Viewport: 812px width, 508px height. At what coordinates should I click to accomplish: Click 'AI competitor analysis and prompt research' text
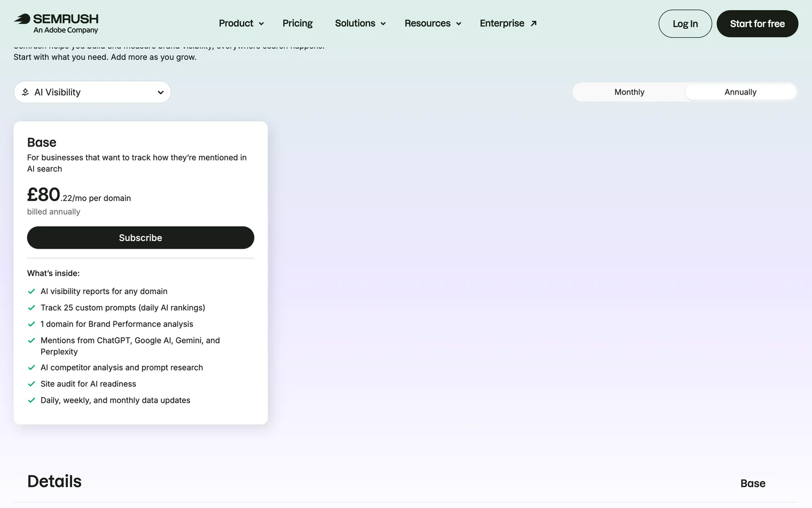(x=122, y=368)
